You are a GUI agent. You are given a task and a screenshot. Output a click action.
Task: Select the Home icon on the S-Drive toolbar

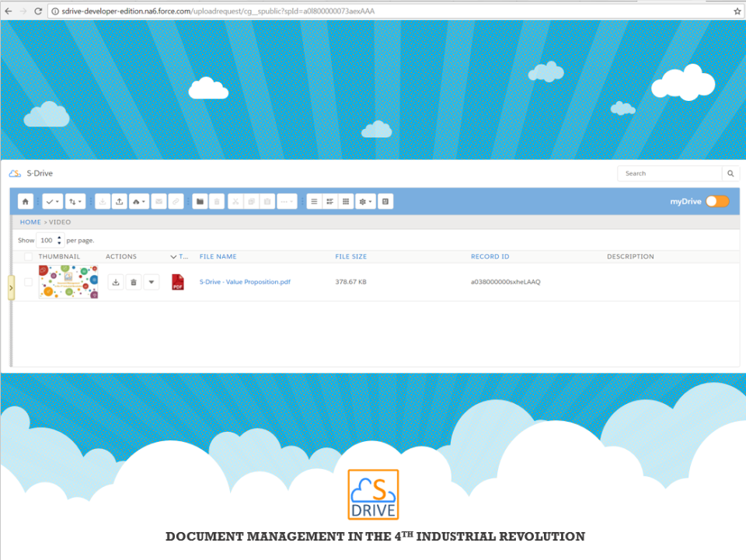[26, 201]
